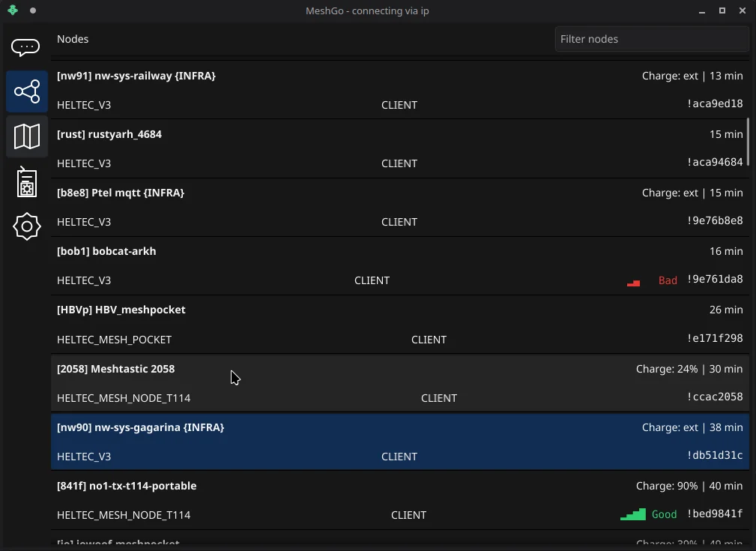Click node ID !aca9ed18
Viewport: 756px width, 551px height.
(715, 103)
